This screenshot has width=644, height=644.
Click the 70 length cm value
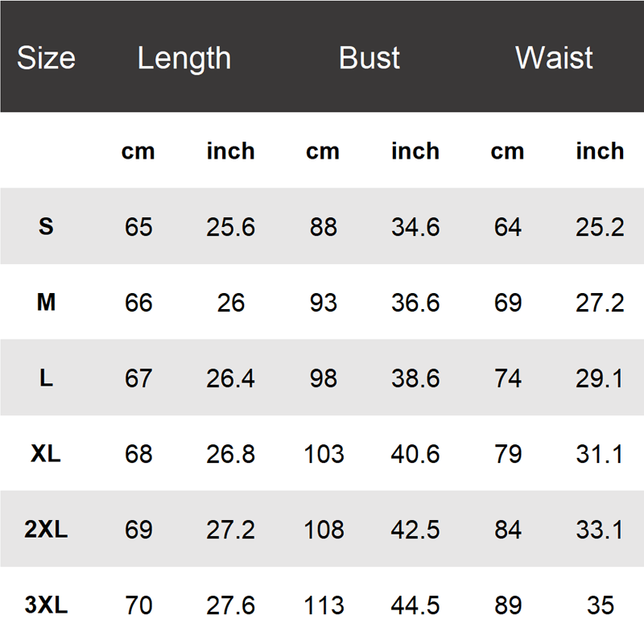138,605
